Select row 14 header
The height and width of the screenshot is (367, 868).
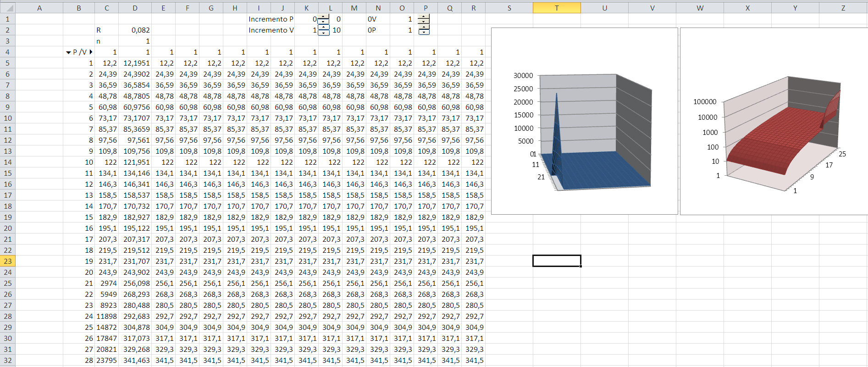[8, 162]
